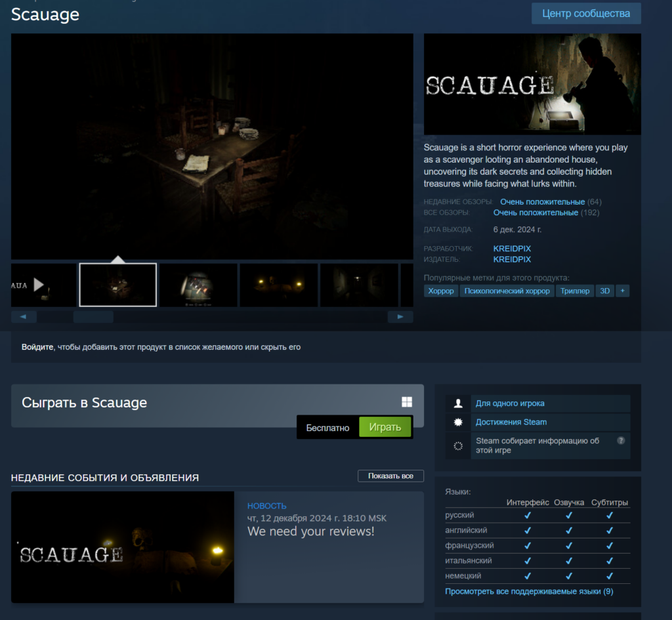Click НОВОСТЬ news label
The height and width of the screenshot is (620, 672).
266,506
